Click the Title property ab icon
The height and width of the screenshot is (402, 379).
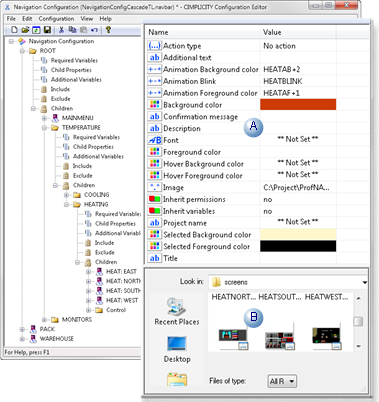[154, 258]
